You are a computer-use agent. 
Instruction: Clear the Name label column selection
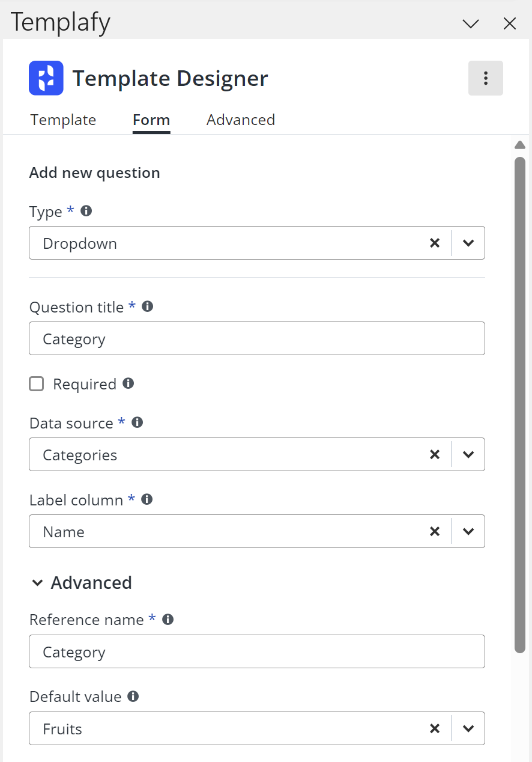pos(435,531)
